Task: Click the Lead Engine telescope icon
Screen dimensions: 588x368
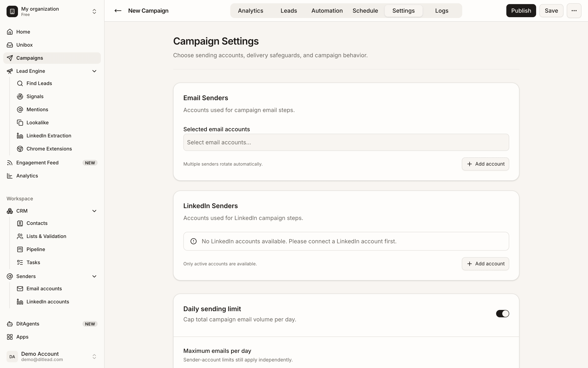Action: coord(10,71)
